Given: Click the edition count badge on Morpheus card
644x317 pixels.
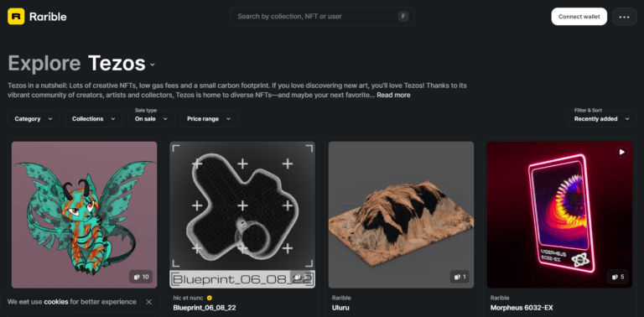Looking at the screenshot, I should click(618, 277).
